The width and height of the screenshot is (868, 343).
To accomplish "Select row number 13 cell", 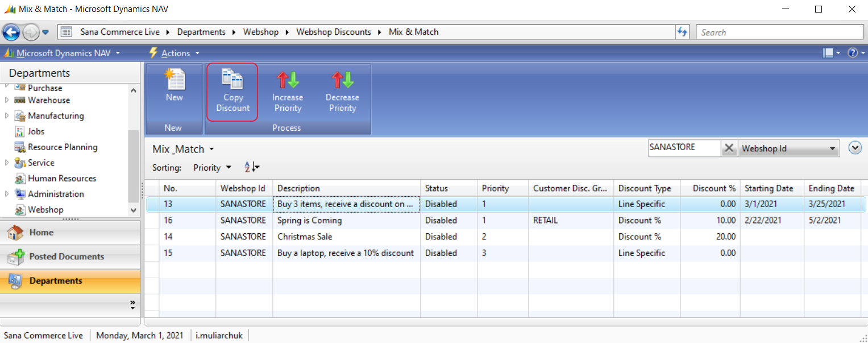I will pyautogui.click(x=188, y=204).
